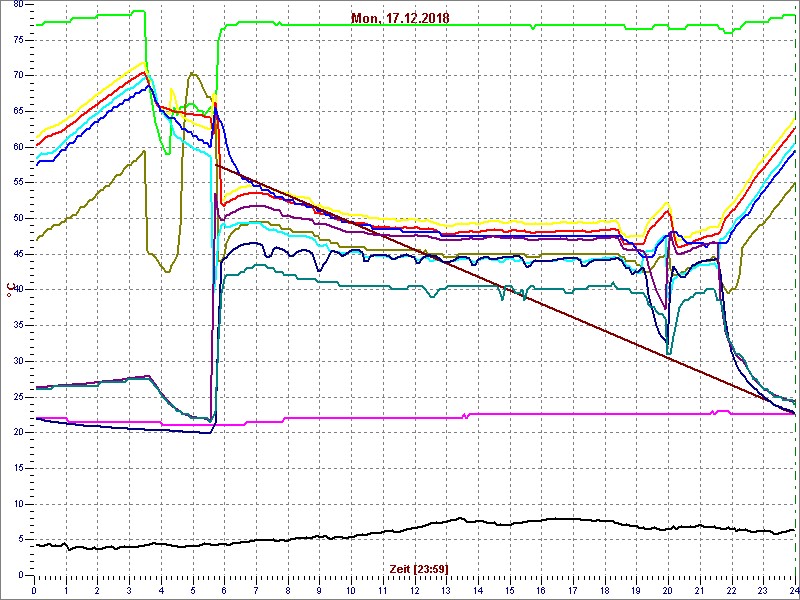800x600 pixels.
Task: Click the hour 19 label on the time axis
Action: [636, 589]
